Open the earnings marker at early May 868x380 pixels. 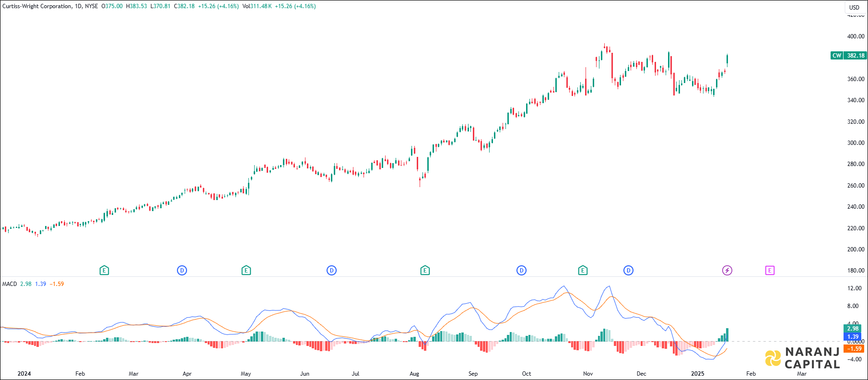246,271
